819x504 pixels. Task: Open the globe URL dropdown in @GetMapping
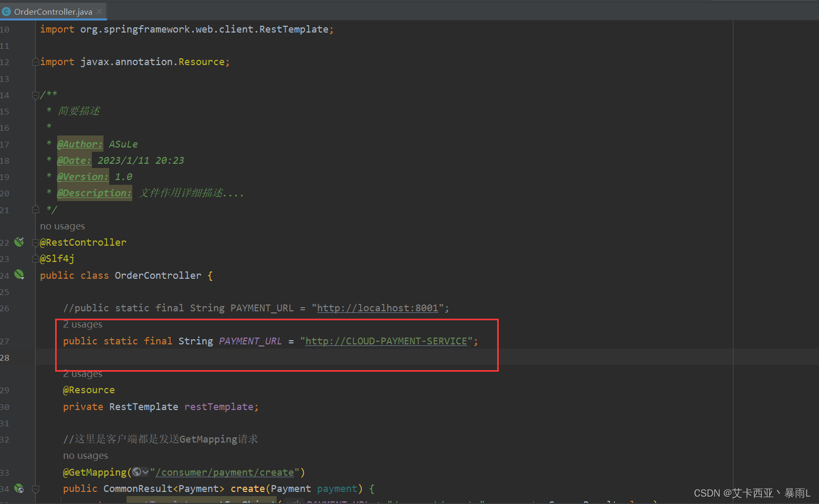[x=140, y=472]
